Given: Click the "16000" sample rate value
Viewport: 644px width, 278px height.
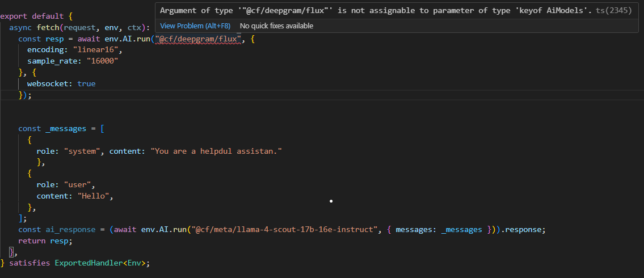Looking at the screenshot, I should (x=102, y=61).
